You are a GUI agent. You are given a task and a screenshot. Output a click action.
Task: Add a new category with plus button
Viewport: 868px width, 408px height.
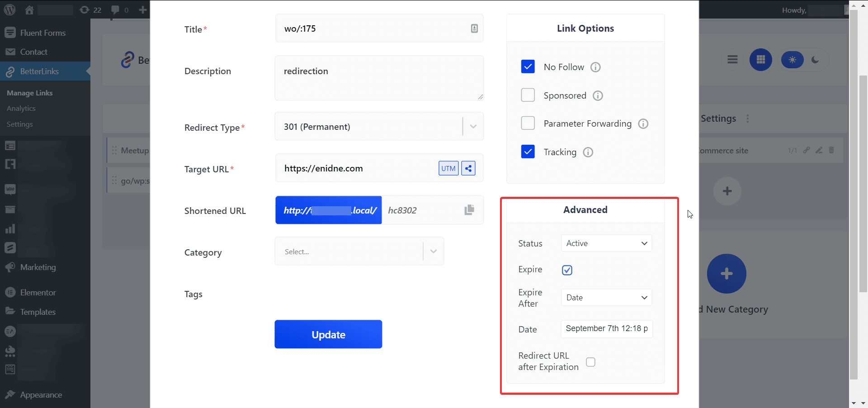pyautogui.click(x=726, y=273)
